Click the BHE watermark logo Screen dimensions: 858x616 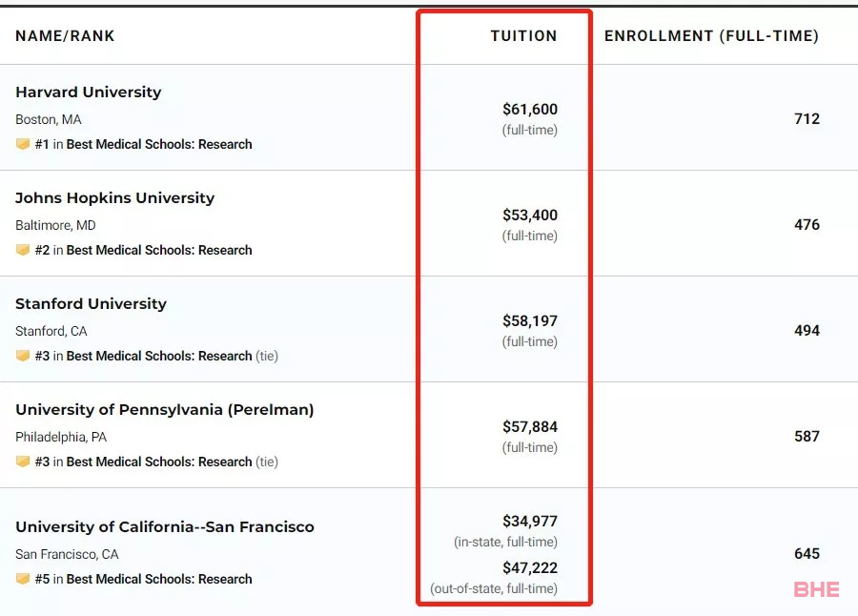(816, 589)
